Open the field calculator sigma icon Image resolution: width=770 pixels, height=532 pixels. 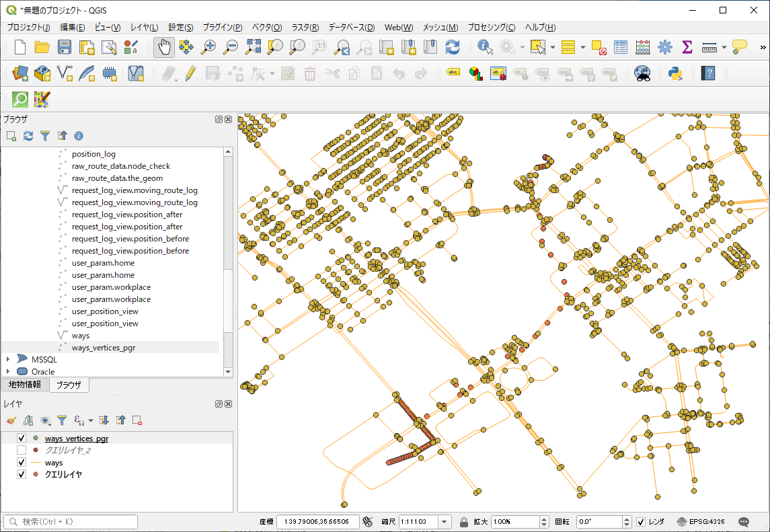tap(687, 47)
